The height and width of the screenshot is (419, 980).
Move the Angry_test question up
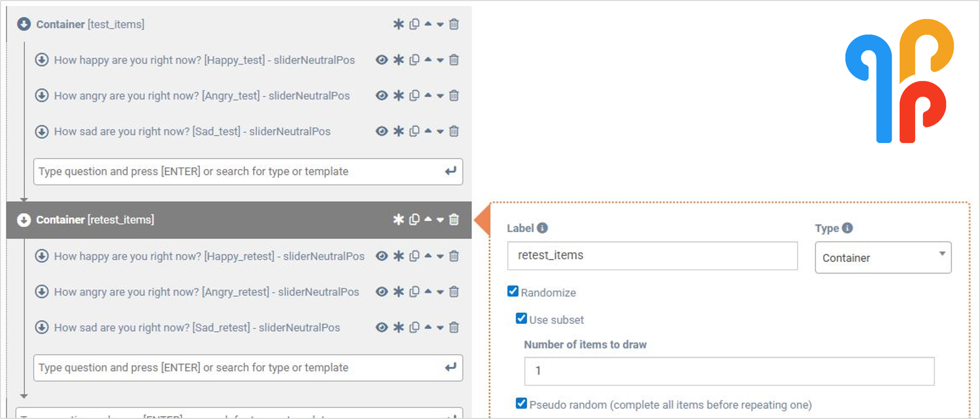point(429,95)
